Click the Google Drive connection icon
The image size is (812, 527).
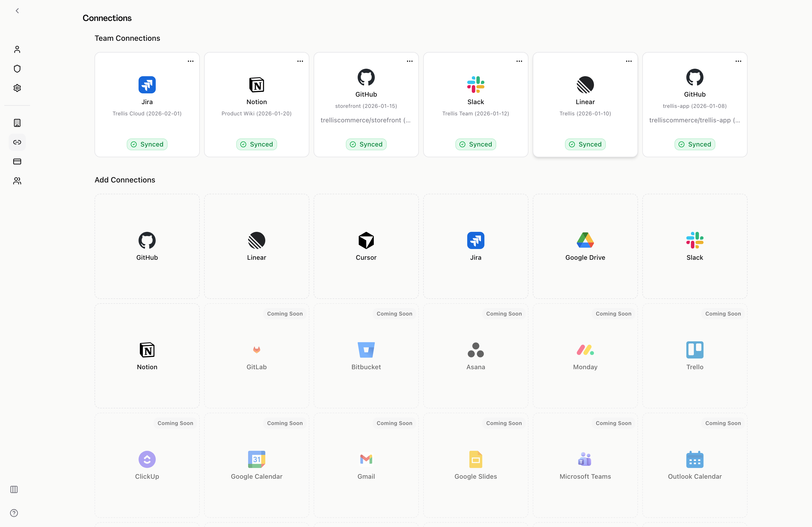click(x=585, y=241)
